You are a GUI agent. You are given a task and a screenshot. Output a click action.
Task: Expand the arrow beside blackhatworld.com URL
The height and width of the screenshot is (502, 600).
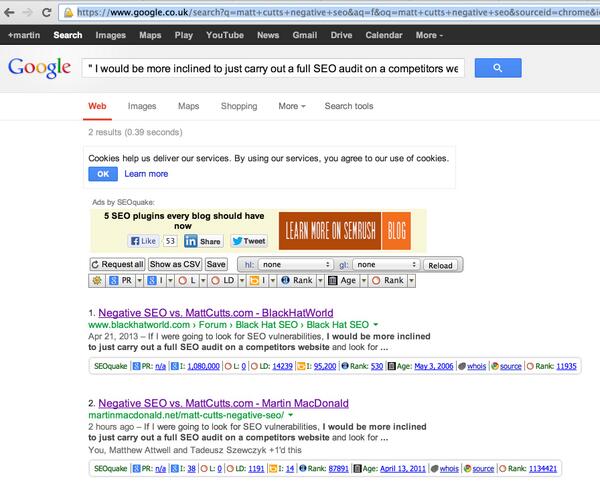pos(375,324)
